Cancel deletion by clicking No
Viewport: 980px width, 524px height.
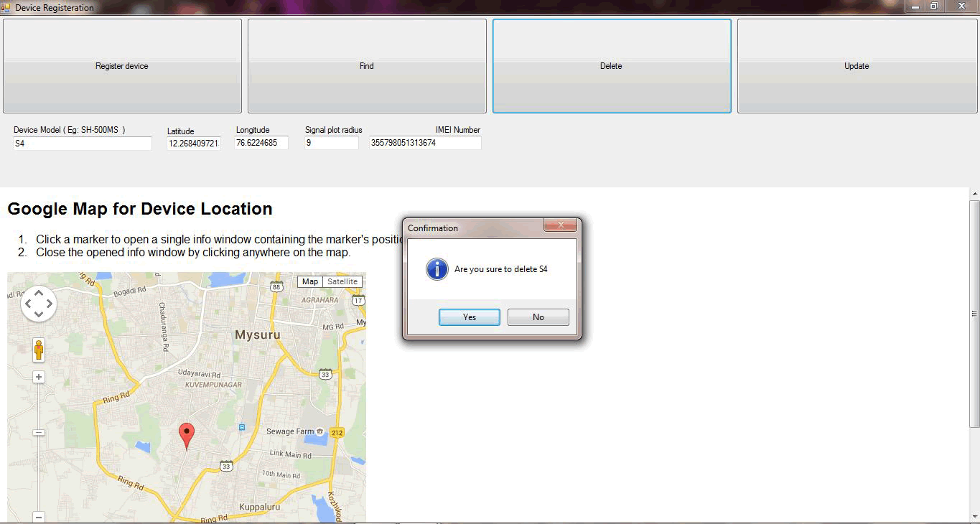[538, 317]
